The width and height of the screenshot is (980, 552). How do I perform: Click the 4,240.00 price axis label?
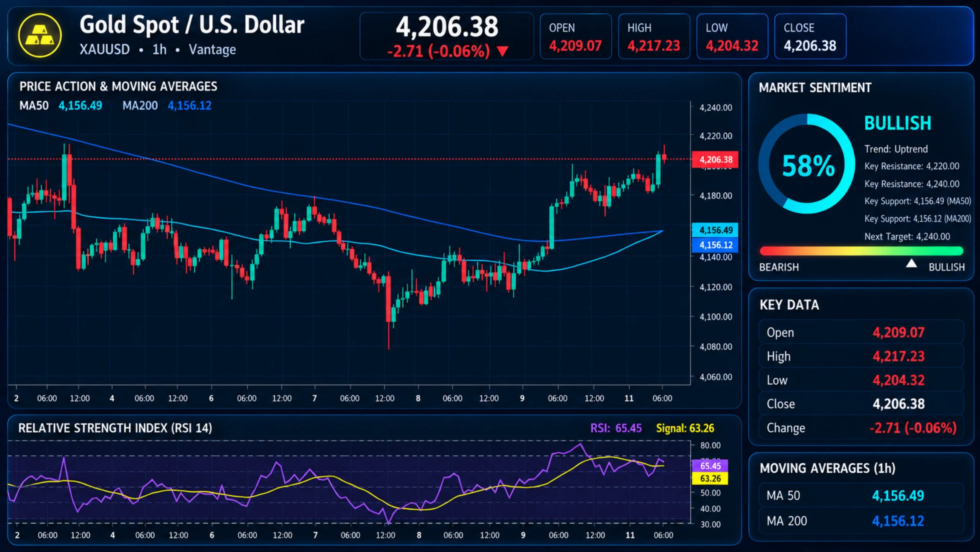(x=715, y=108)
